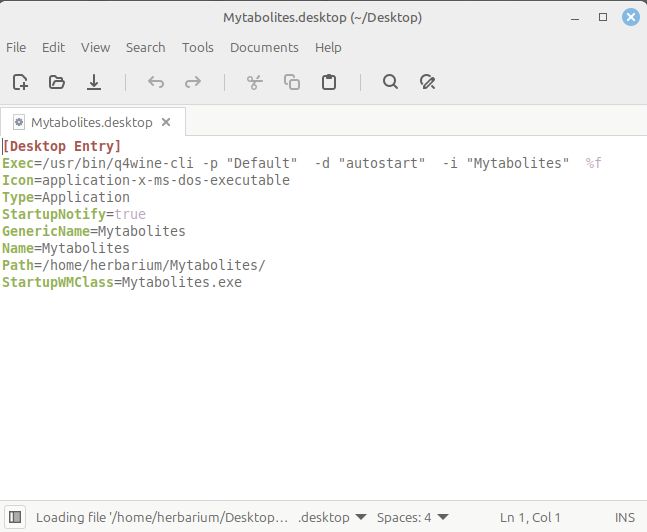The width and height of the screenshot is (647, 532).
Task: Close the Mytabolites.desktop tab
Action: tap(166, 122)
